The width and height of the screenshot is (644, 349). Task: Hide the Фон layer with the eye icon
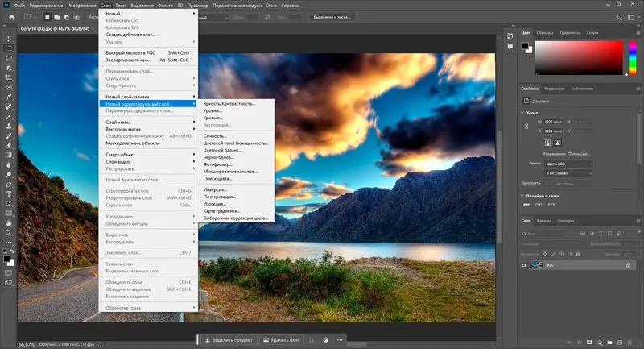(x=524, y=265)
